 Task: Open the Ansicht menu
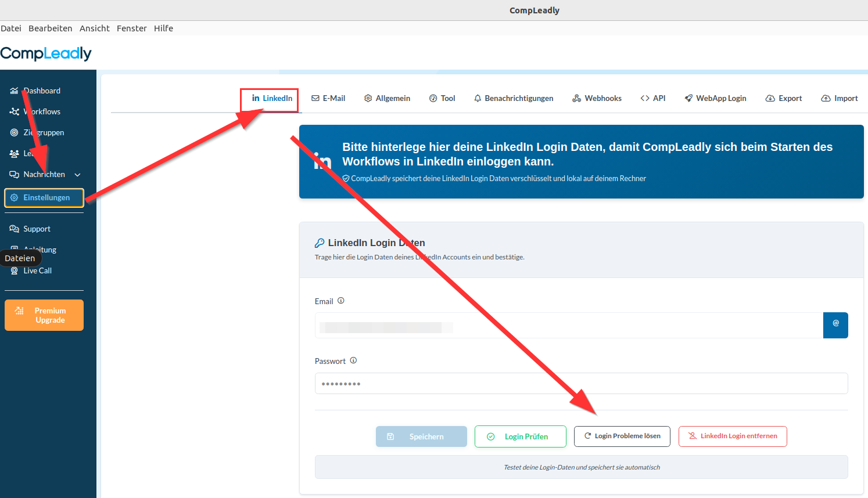point(95,28)
